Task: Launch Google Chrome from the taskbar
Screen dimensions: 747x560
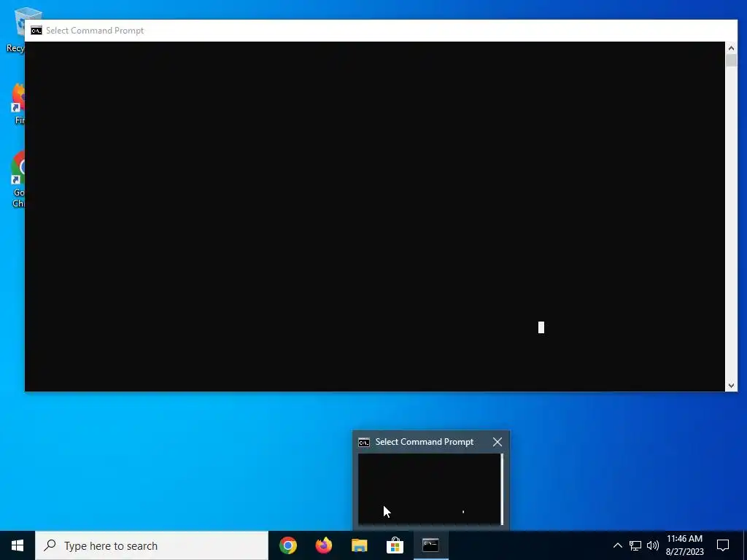Action: (287, 545)
